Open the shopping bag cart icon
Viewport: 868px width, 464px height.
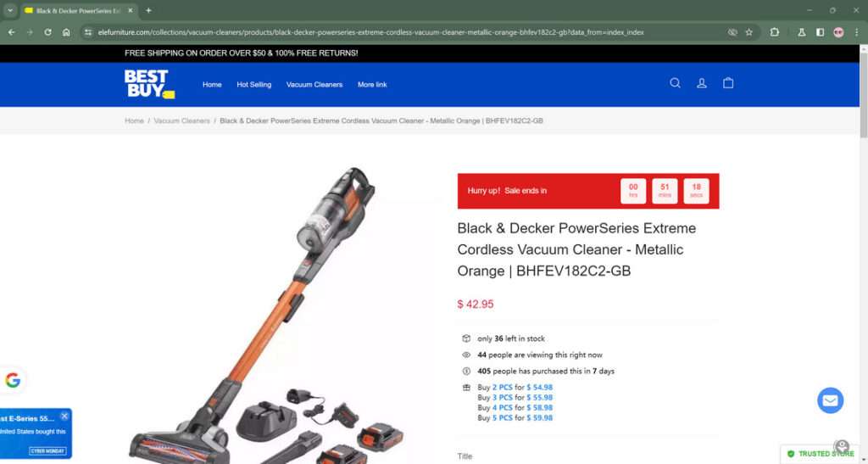[x=728, y=83]
